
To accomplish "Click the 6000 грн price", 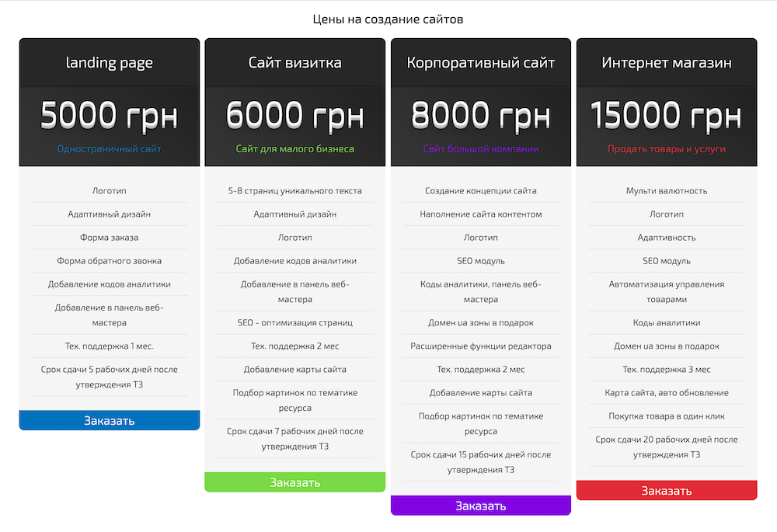I will [x=294, y=116].
